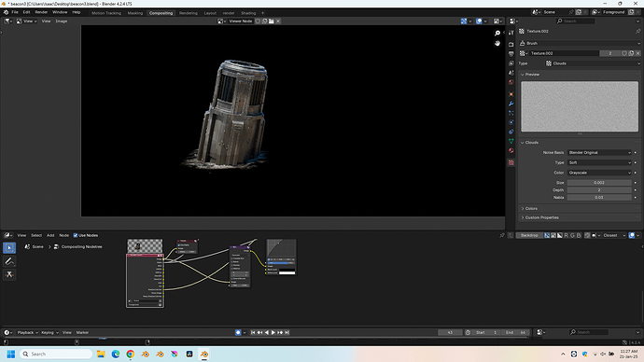
Task: Duplicate the Texture.002 datablock
Action: [x=631, y=53]
